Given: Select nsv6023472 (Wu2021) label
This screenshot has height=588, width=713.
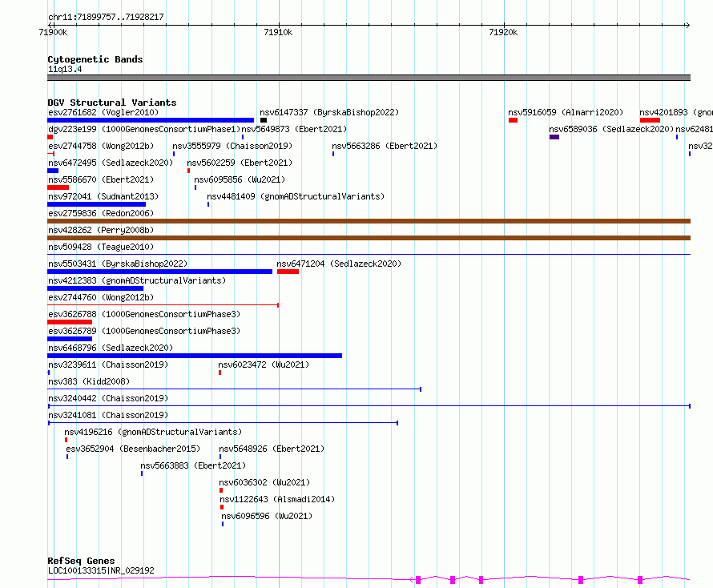Looking at the screenshot, I should pos(264,364).
